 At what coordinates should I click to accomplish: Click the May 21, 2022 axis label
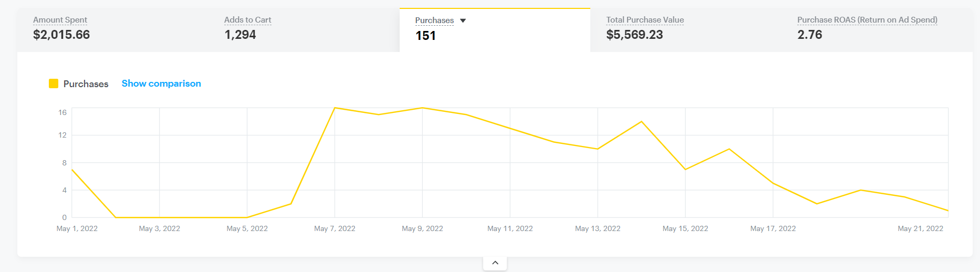(920, 228)
